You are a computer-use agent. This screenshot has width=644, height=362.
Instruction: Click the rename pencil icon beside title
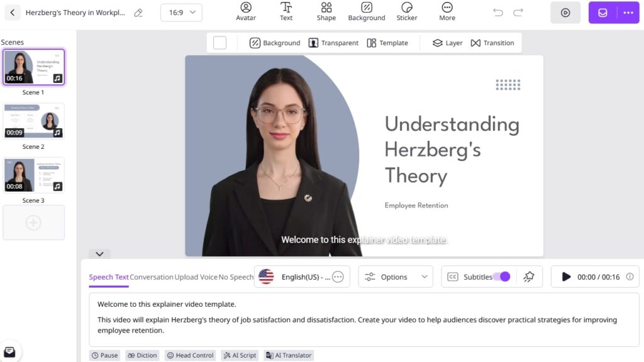pos(138,13)
